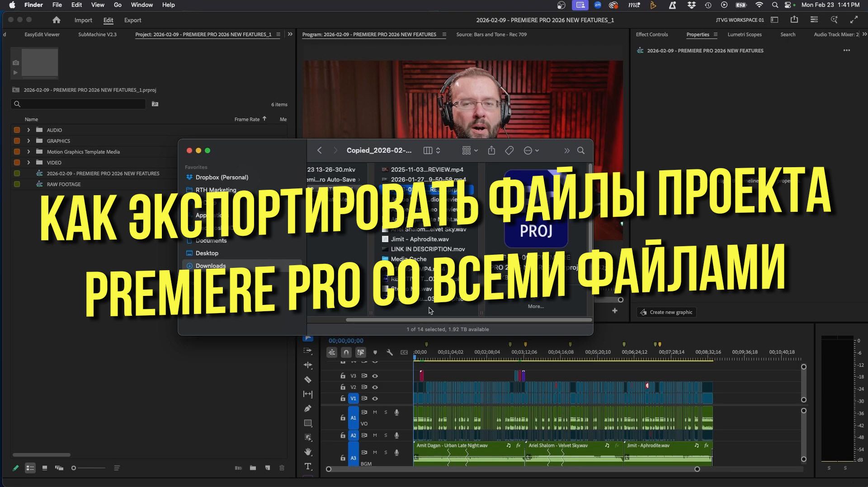Click the Create new graphic button
Image resolution: width=868 pixels, height=487 pixels.
pyautogui.click(x=666, y=312)
